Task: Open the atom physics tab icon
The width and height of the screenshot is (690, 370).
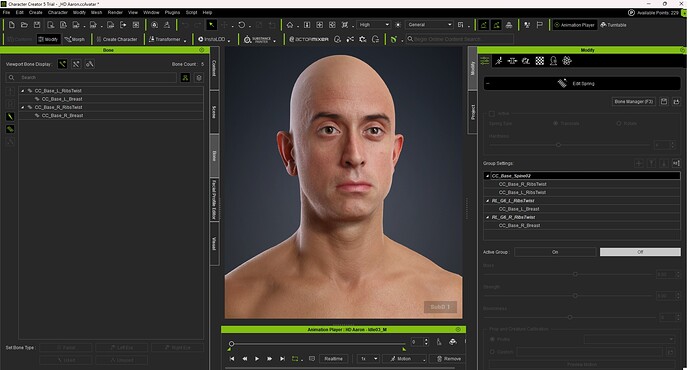Action: point(567,61)
